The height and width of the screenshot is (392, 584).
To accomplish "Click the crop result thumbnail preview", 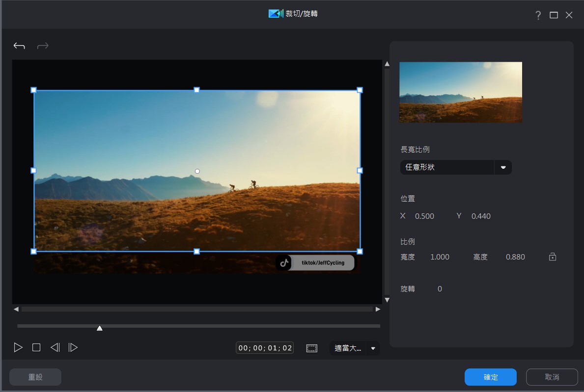I will tap(461, 92).
